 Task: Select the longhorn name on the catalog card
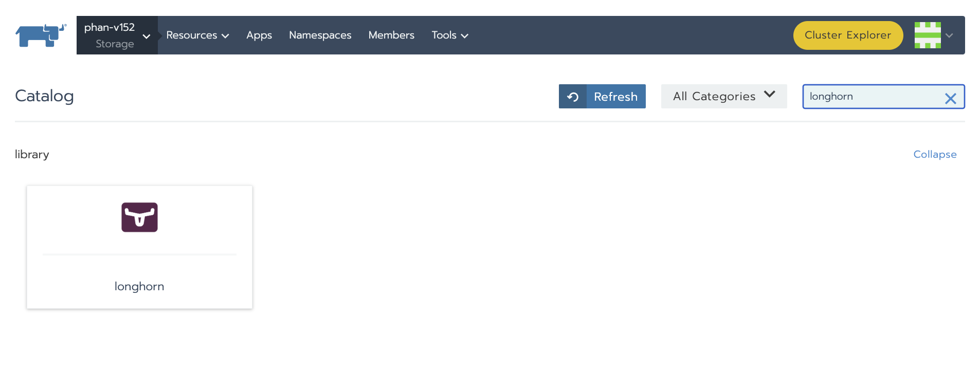tap(139, 287)
